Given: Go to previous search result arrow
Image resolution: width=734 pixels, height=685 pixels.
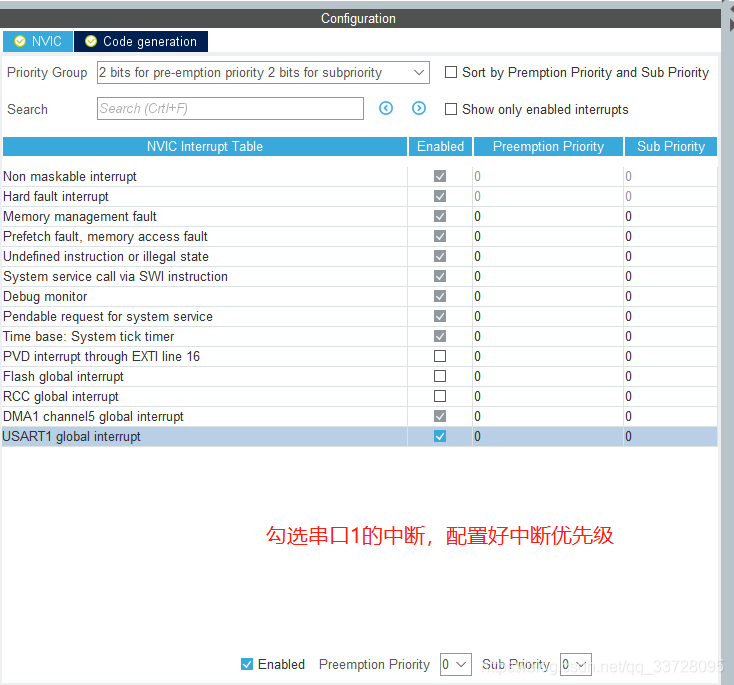Looking at the screenshot, I should click(386, 109).
